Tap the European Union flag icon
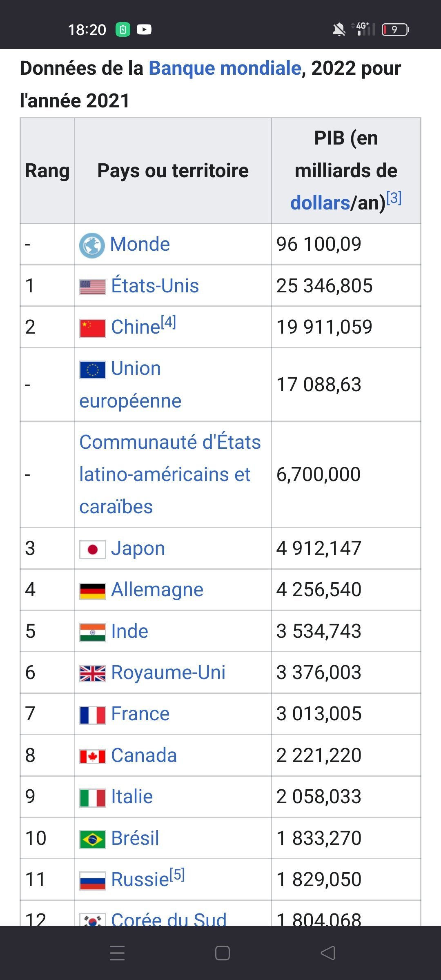The height and width of the screenshot is (980, 441). [93, 370]
